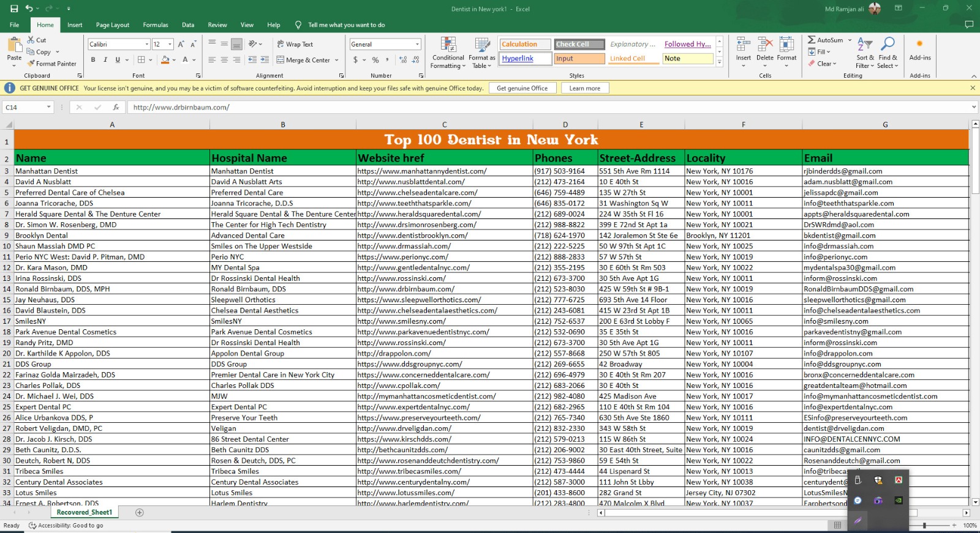Image resolution: width=980 pixels, height=533 pixels.
Task: Increase the cell indent
Action: [x=265, y=60]
